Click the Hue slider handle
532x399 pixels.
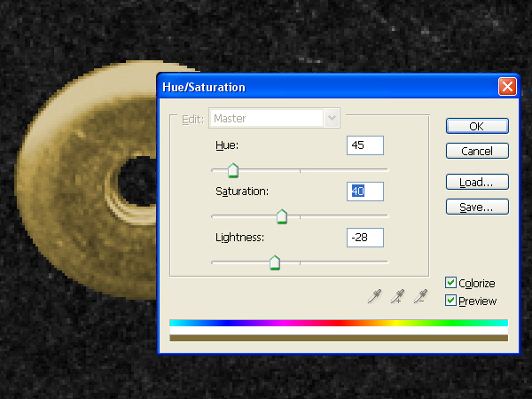(233, 170)
